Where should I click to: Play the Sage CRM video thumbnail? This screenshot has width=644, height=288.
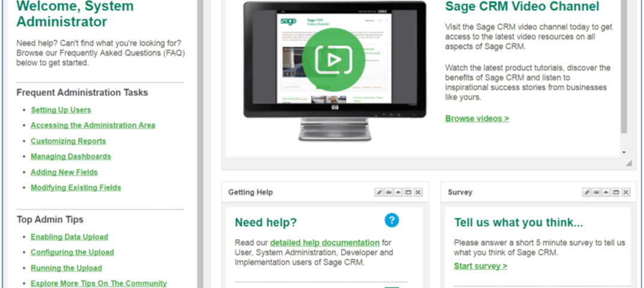pos(333,59)
